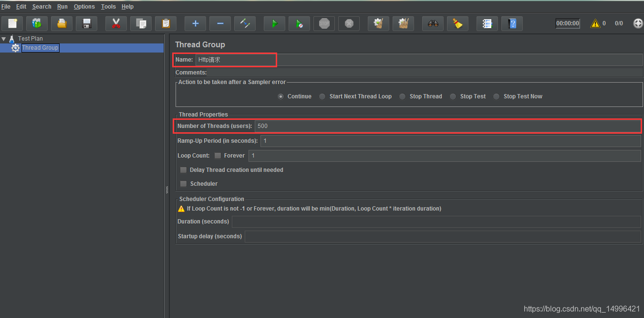The image size is (644, 318).
Task: Enable the Scheduler checkbox
Action: tap(183, 184)
